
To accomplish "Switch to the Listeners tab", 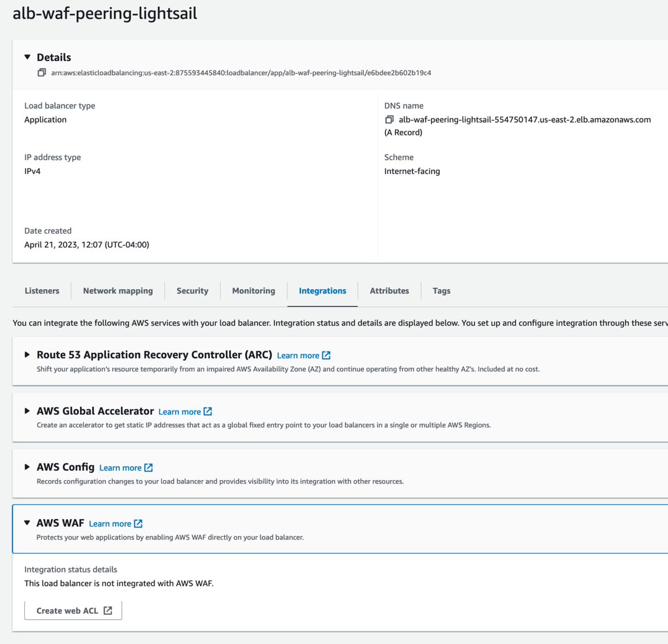I will pos(42,291).
